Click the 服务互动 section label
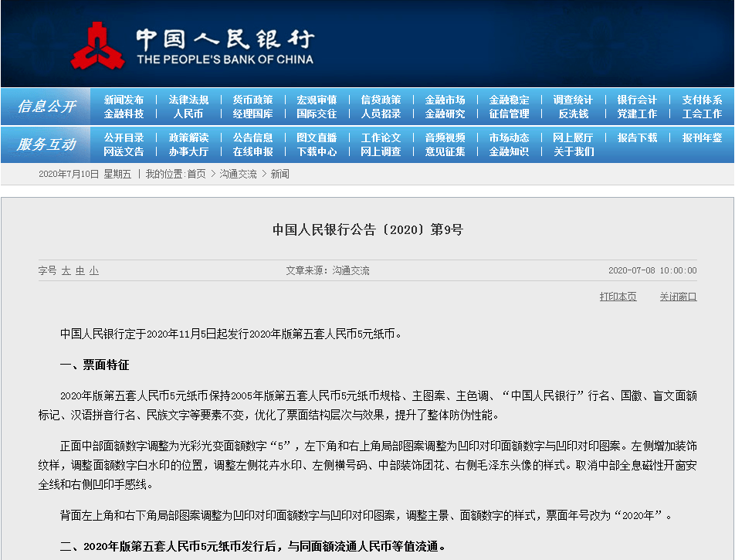The height and width of the screenshot is (560, 735). [x=46, y=144]
